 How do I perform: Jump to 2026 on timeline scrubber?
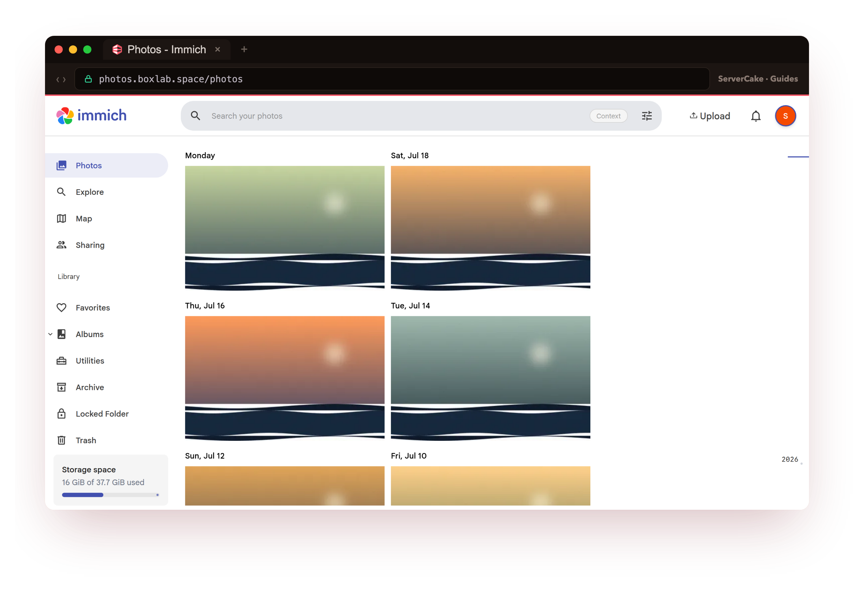790,459
